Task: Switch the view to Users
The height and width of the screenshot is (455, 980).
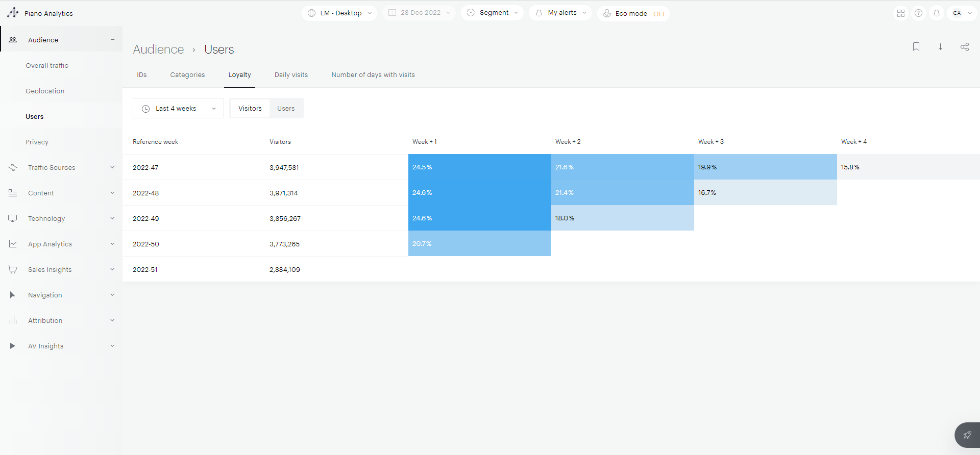Action: [x=286, y=109]
